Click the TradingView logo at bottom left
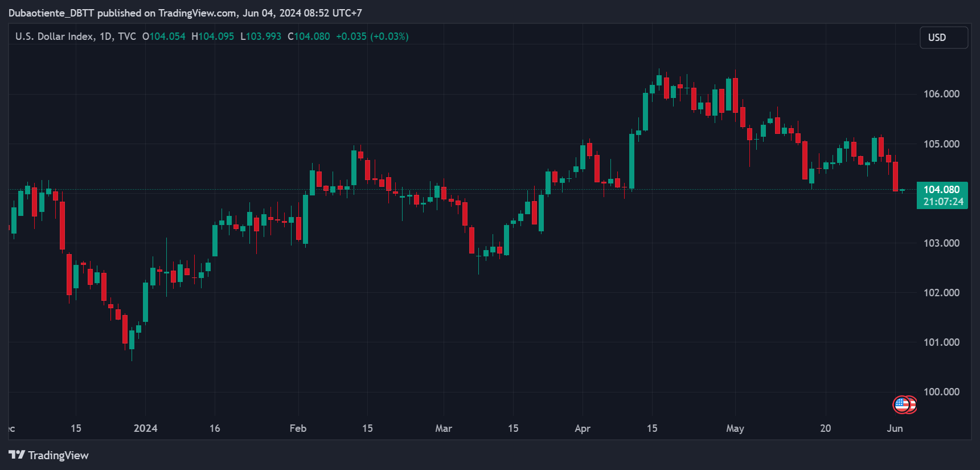 point(48,455)
